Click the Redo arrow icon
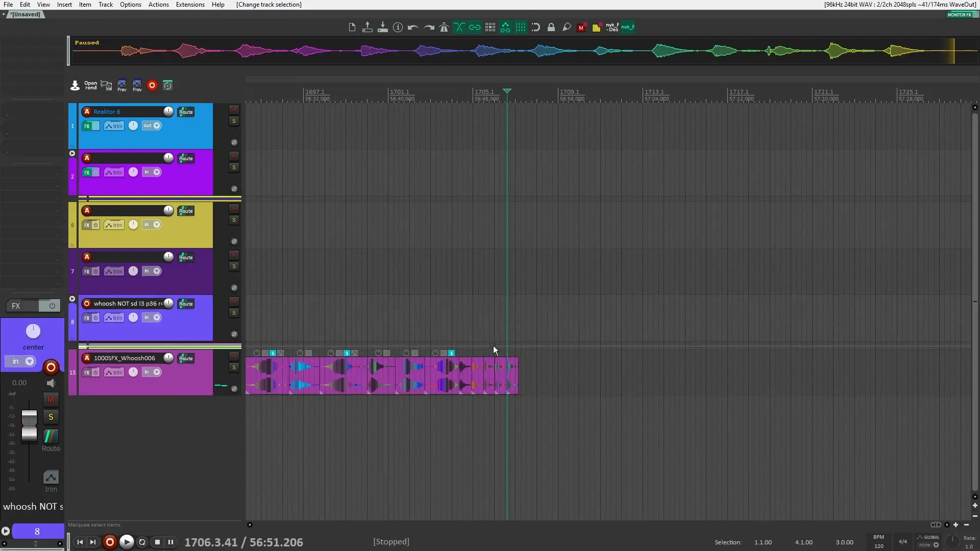The image size is (980, 551). click(x=429, y=28)
